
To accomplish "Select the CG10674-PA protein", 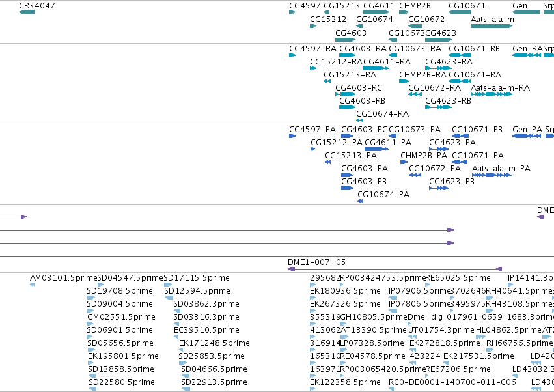I will [361, 201].
